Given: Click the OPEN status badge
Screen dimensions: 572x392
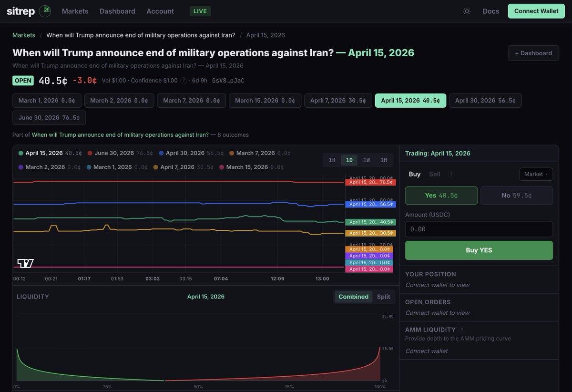Looking at the screenshot, I should (x=23, y=81).
